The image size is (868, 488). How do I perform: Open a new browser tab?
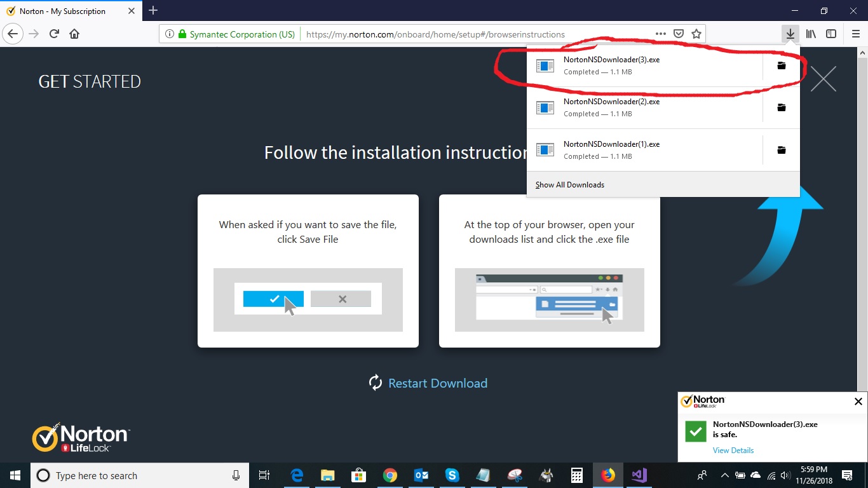153,10
